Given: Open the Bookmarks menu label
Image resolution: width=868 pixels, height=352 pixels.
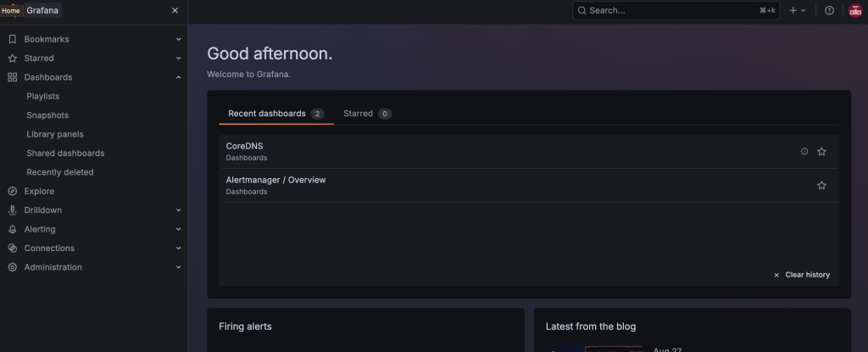Looking at the screenshot, I should pos(47,39).
